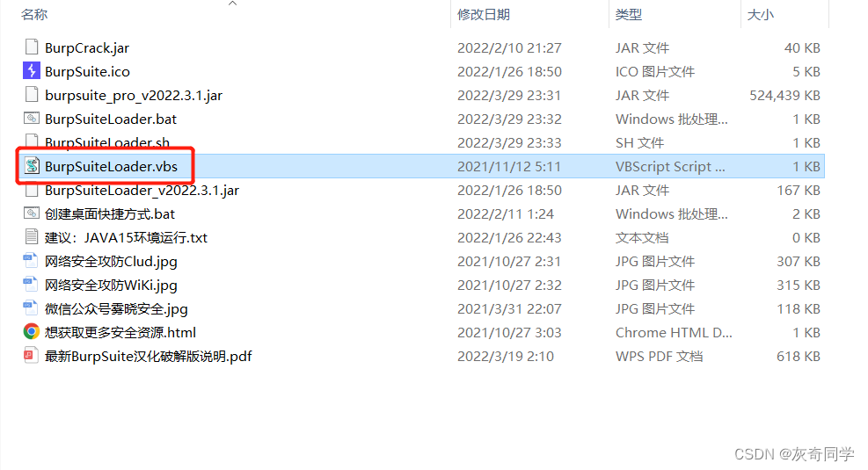This screenshot has width=868, height=470.
Task: Select the 建议：JAVA15环境运行.txt file name
Action: coord(127,238)
